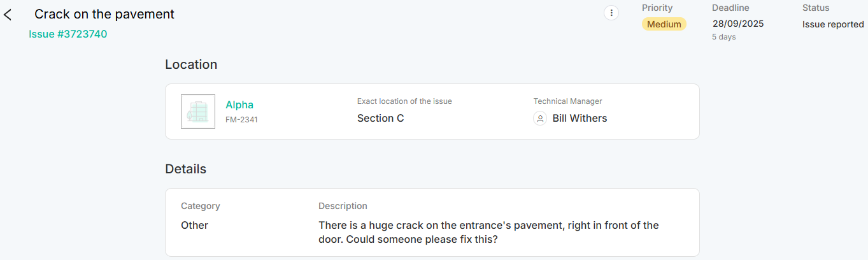Click the Section C location value
The height and width of the screenshot is (260, 868).
click(380, 119)
